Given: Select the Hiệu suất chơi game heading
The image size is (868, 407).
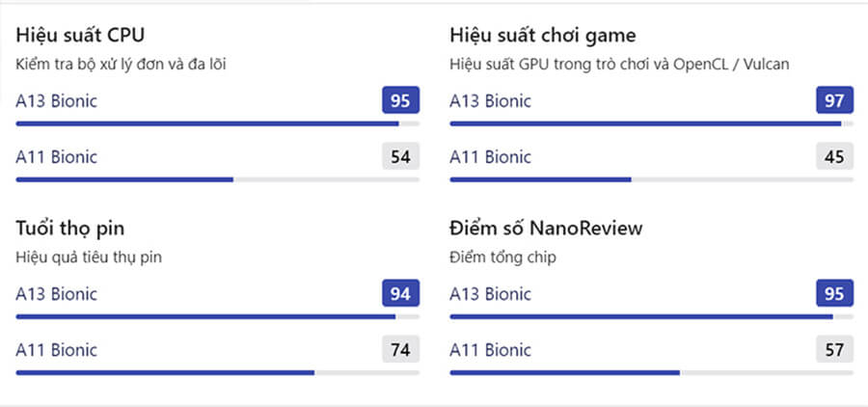Looking at the screenshot, I should (x=542, y=36).
